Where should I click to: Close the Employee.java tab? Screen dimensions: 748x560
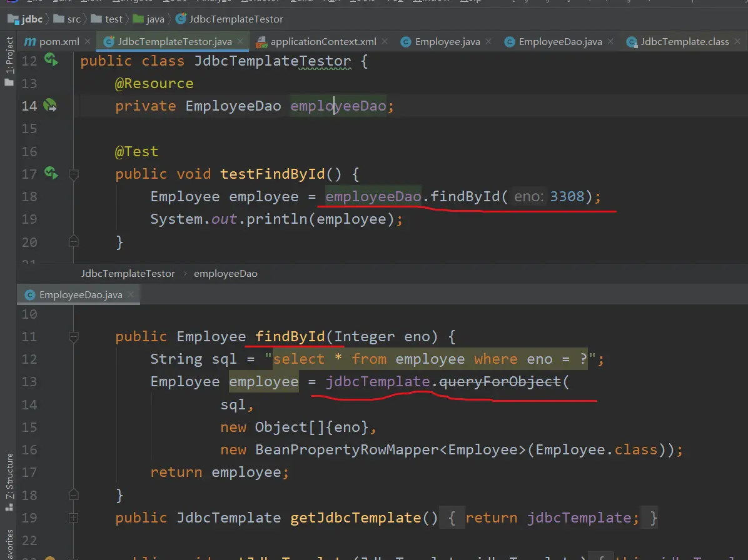tap(488, 42)
